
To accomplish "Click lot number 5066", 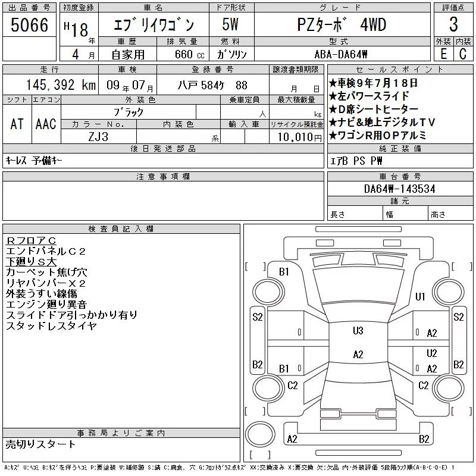I will (x=29, y=25).
